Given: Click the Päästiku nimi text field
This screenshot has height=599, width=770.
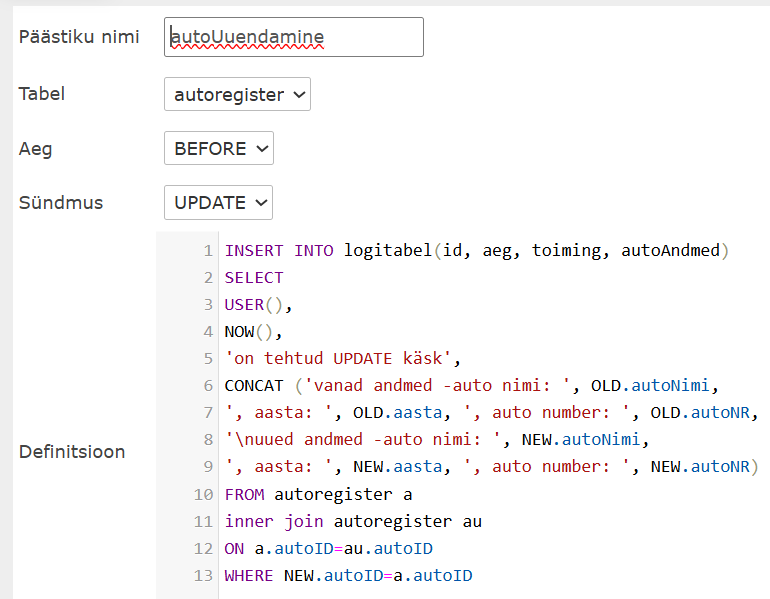Looking at the screenshot, I should coord(293,37).
